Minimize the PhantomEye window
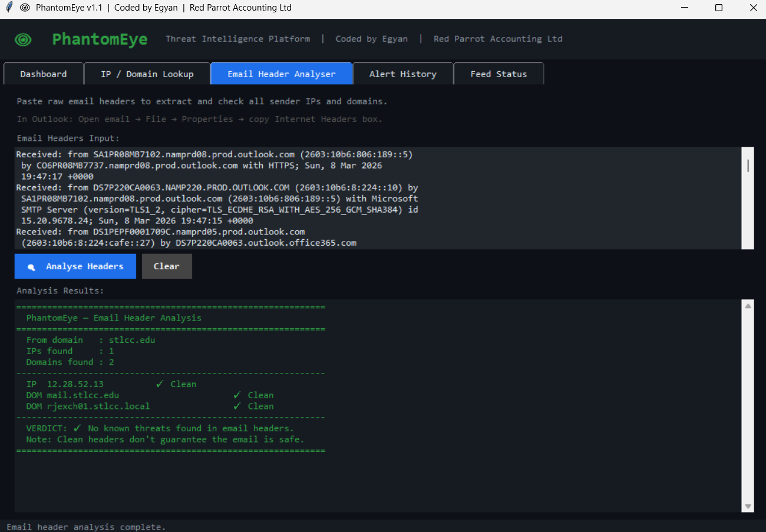The height and width of the screenshot is (532, 766). point(685,8)
